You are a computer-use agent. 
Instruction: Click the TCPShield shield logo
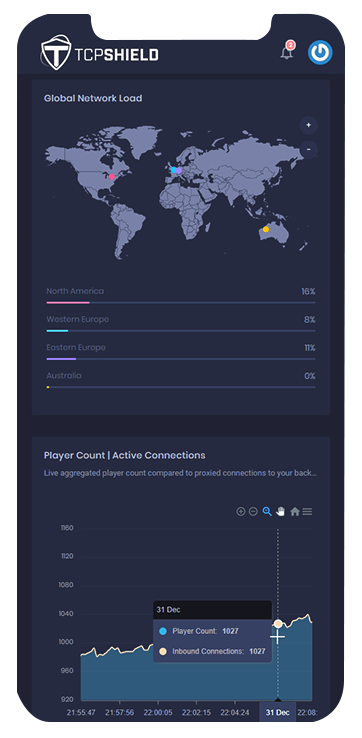point(56,52)
